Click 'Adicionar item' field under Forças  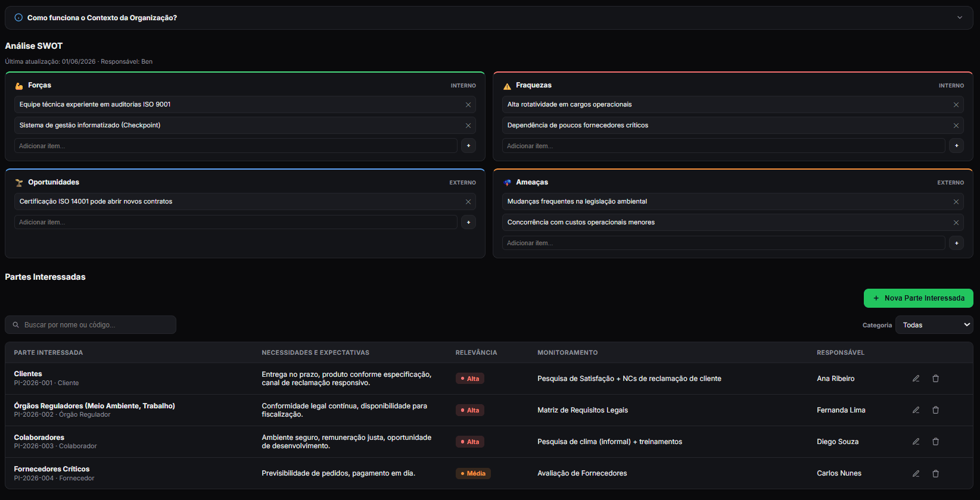236,146
